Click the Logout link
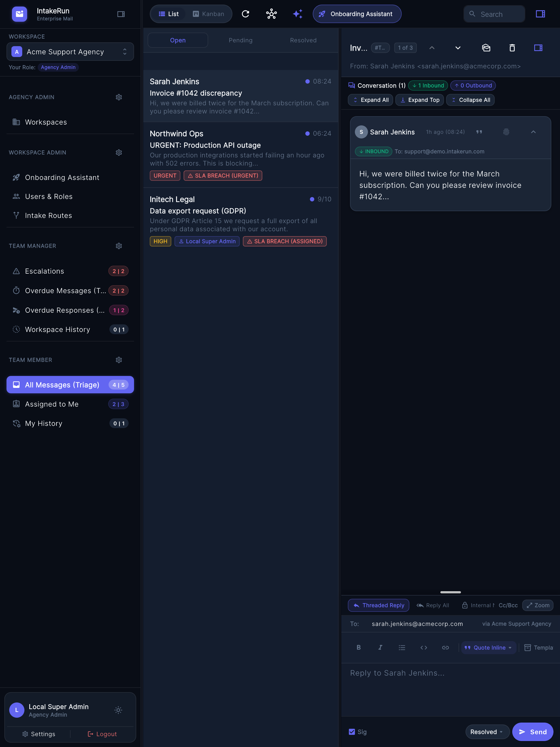 click(102, 734)
